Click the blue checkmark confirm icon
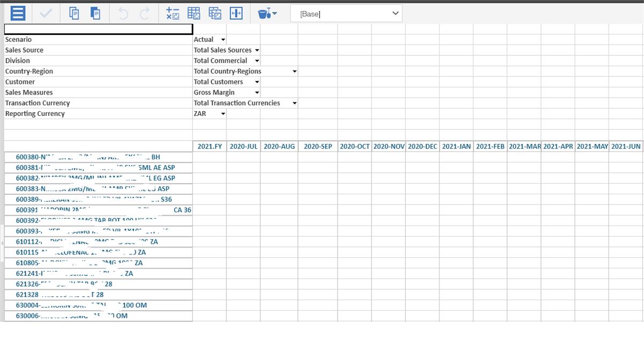This screenshot has width=644, height=343. coord(46,13)
